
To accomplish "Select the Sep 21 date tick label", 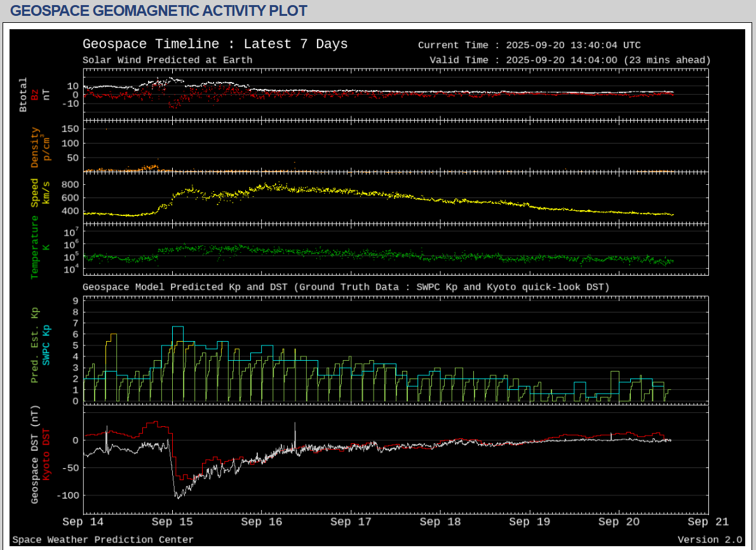I will coord(708,522).
